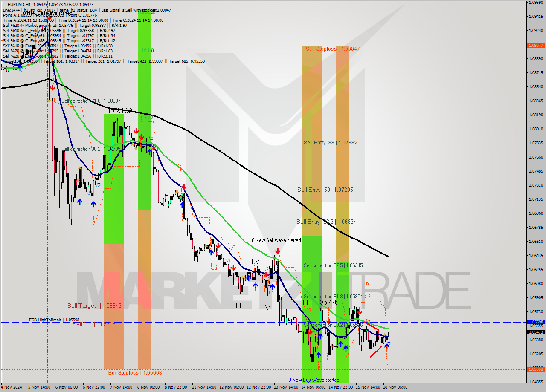Click the red 1.05008 price tag
Image resolution: width=546 pixels, height=392 pixels.
pos(536,369)
